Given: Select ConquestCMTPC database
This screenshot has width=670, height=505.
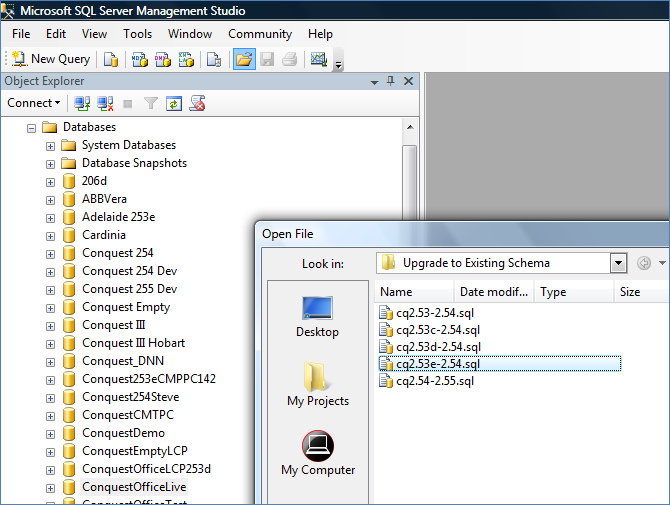Looking at the screenshot, I should [x=128, y=414].
